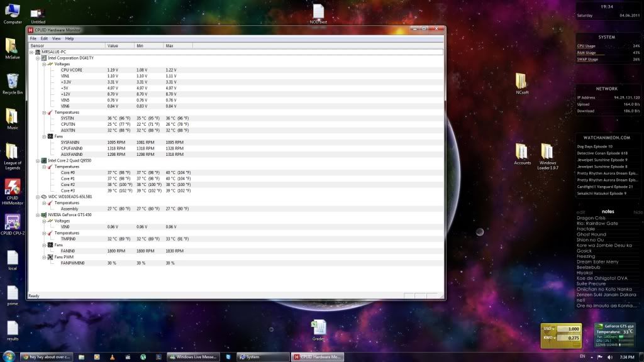Collapse Temperatures under Intel Corporation DG41TY

[44, 112]
